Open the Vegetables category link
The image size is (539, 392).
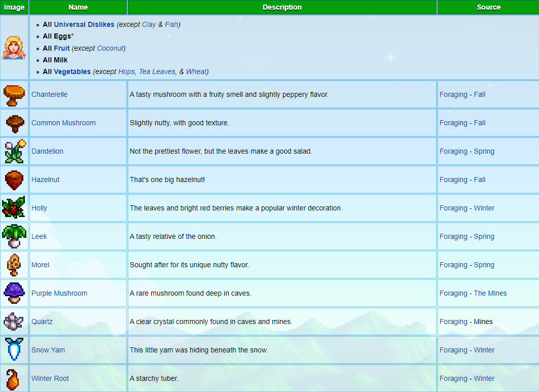[72, 72]
